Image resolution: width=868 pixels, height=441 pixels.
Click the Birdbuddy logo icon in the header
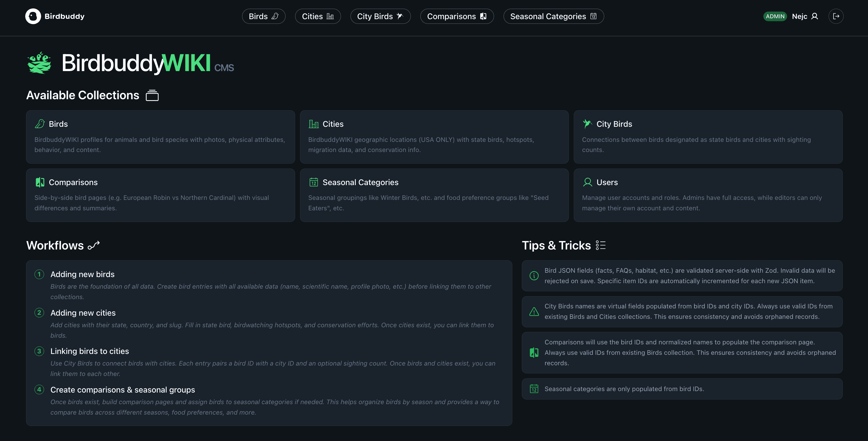coord(33,16)
